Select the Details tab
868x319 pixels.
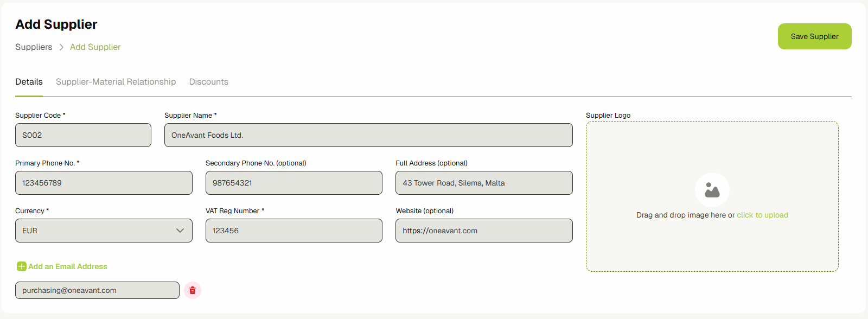click(x=29, y=82)
